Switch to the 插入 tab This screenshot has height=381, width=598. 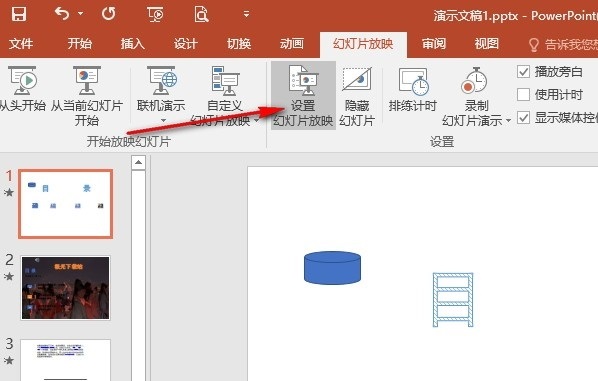point(133,44)
